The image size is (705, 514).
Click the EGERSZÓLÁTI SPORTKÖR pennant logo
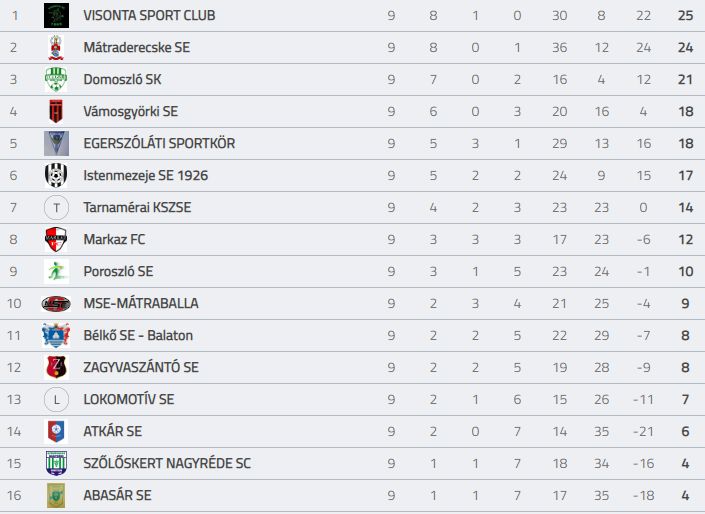[x=56, y=143]
